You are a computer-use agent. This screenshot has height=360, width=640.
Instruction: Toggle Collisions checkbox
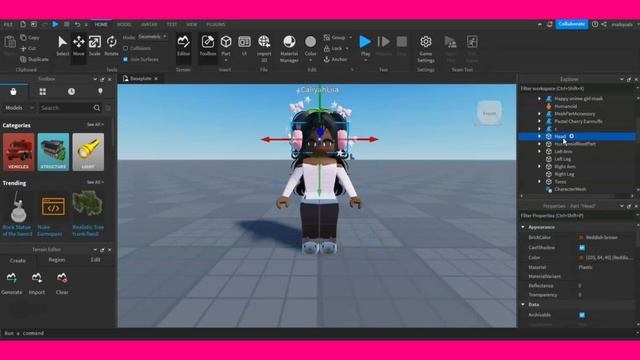pyautogui.click(x=125, y=48)
